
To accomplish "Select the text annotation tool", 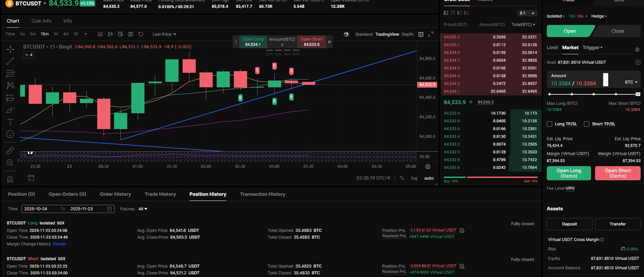I will click(10, 122).
